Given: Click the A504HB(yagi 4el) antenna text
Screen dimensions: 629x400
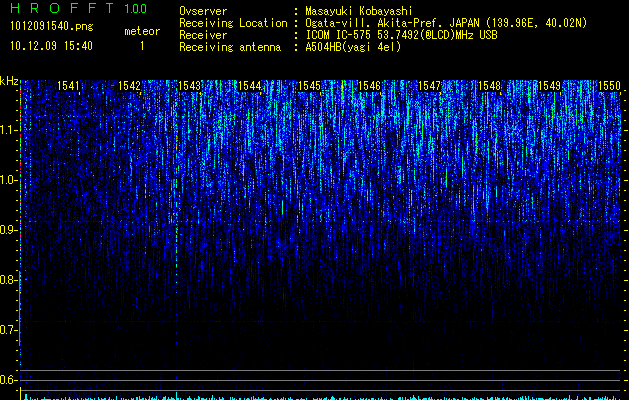Looking at the screenshot, I should [353, 47].
